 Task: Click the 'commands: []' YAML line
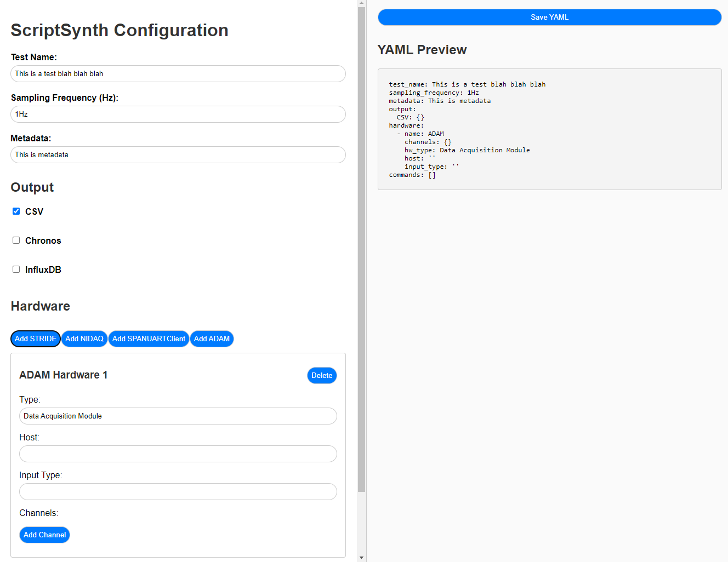412,175
